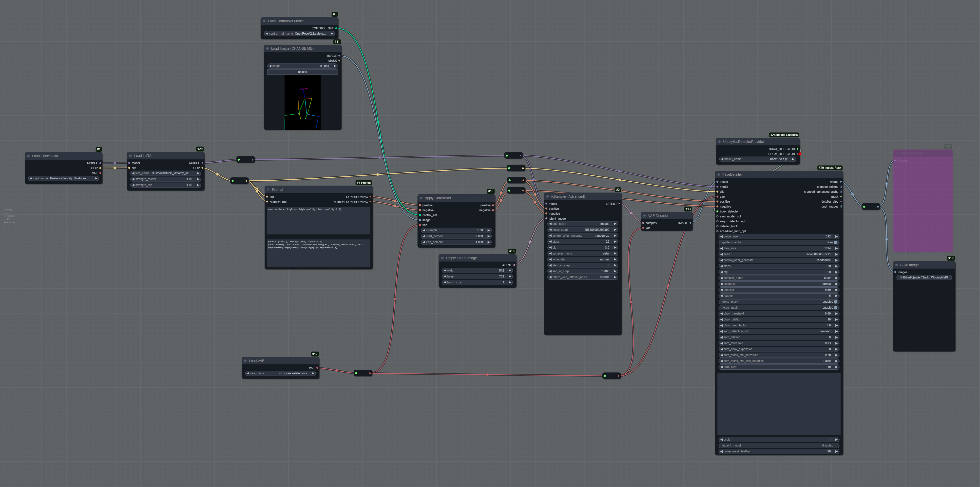The width and height of the screenshot is (980, 487).
Task: Toggle the guide_size_for bbox switch
Action: (835, 242)
